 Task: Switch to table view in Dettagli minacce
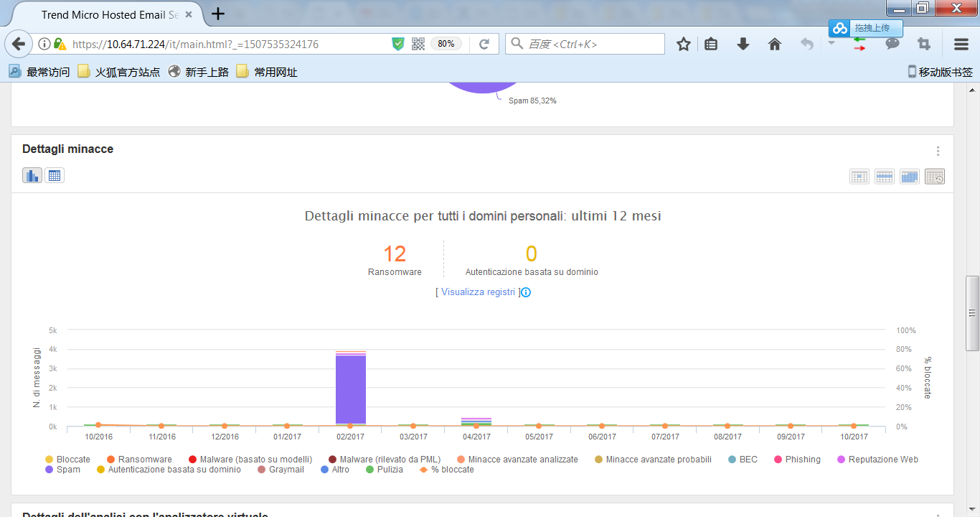(x=55, y=175)
